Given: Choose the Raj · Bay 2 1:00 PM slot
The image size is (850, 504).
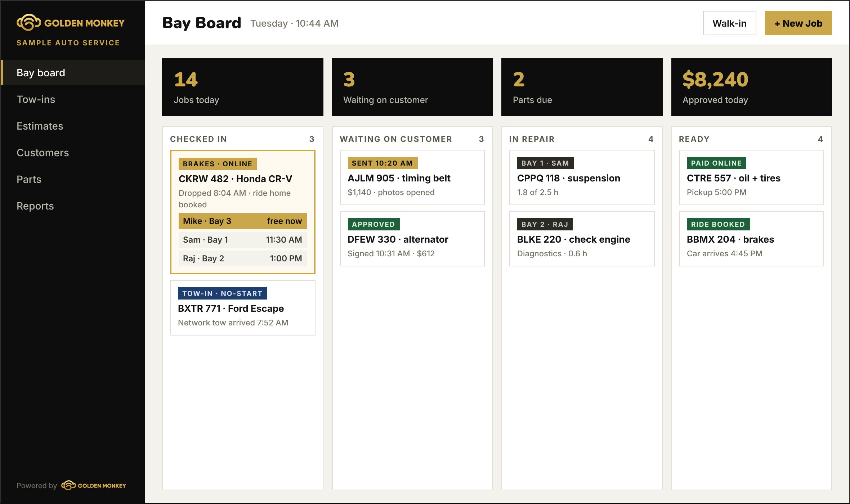Looking at the screenshot, I should (242, 258).
